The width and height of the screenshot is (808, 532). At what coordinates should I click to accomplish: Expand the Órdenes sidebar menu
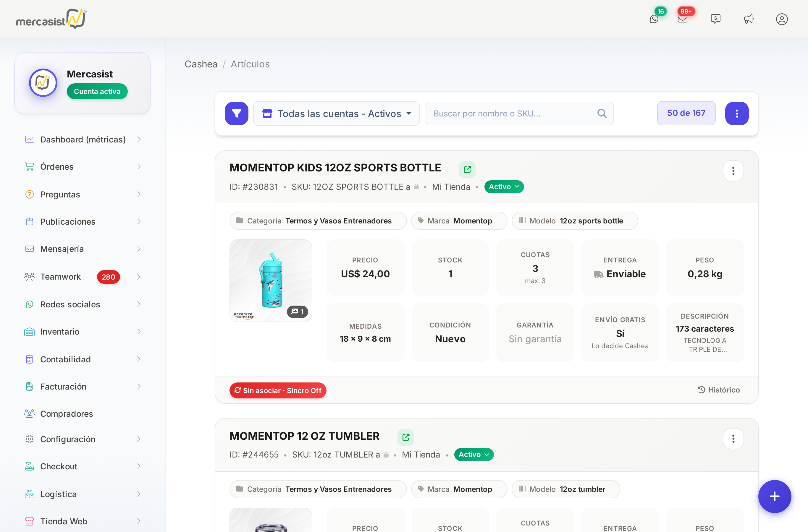(x=83, y=167)
